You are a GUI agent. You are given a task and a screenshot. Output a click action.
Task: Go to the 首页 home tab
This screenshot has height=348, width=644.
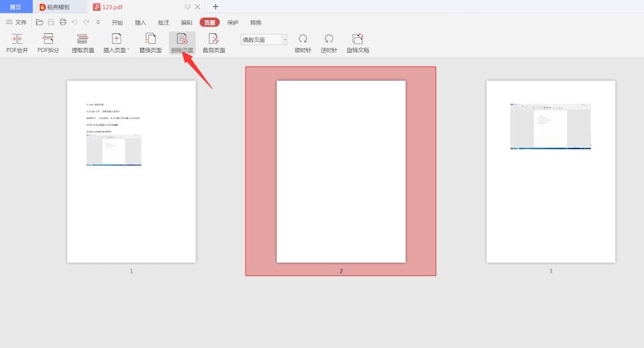pyautogui.click(x=16, y=7)
